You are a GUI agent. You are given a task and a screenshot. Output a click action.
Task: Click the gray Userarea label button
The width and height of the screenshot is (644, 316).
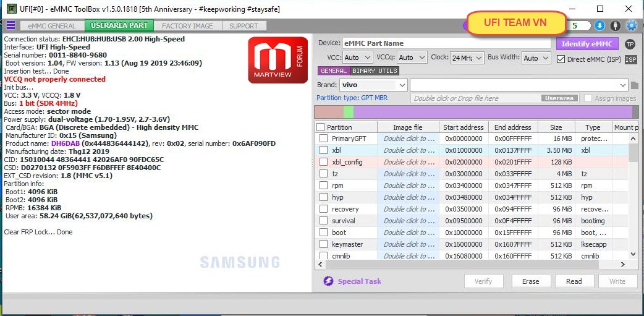tap(559, 98)
